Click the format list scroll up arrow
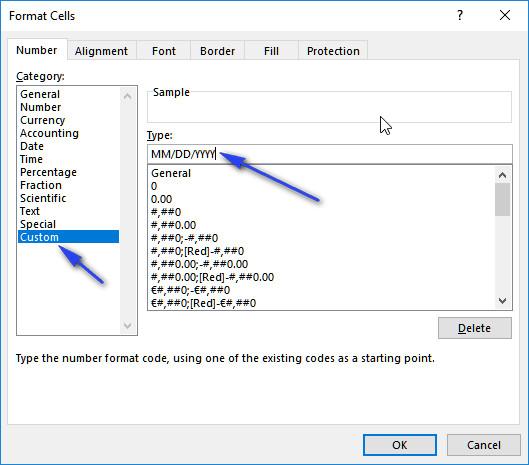Viewport: 529px width, 465px height. (502, 175)
